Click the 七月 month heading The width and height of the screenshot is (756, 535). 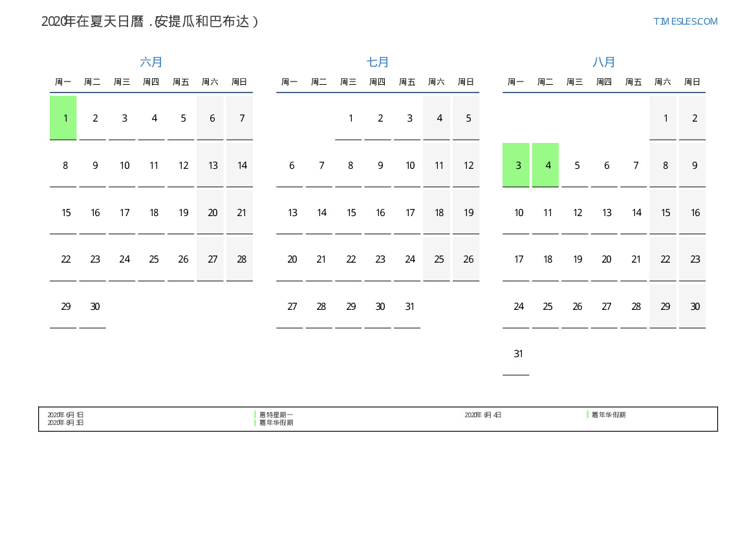[x=378, y=62]
